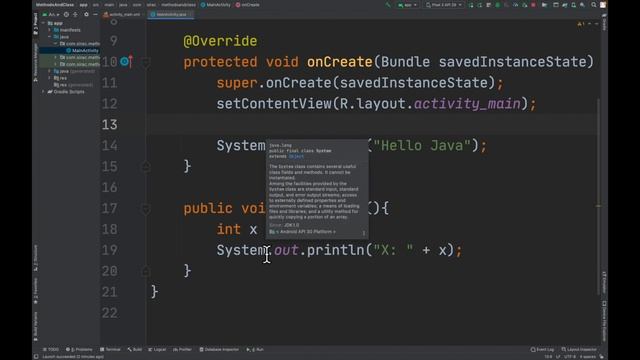Expand the manifests folder

coord(50,30)
